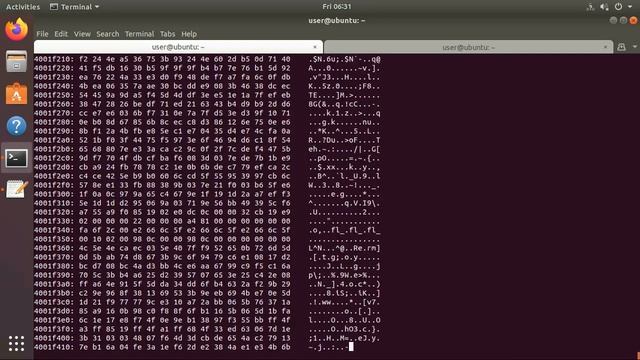Minimize the terminal window

(613, 20)
